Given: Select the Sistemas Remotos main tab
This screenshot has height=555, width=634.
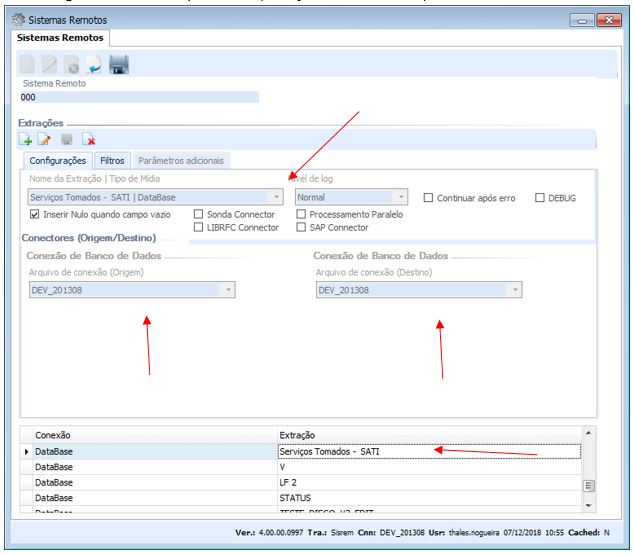Looking at the screenshot, I should [60, 38].
